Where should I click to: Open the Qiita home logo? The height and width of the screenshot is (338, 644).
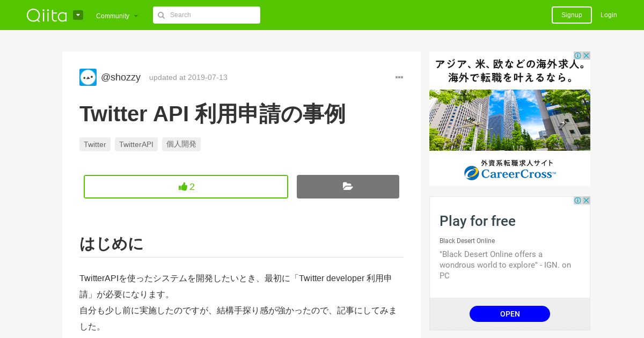[47, 15]
